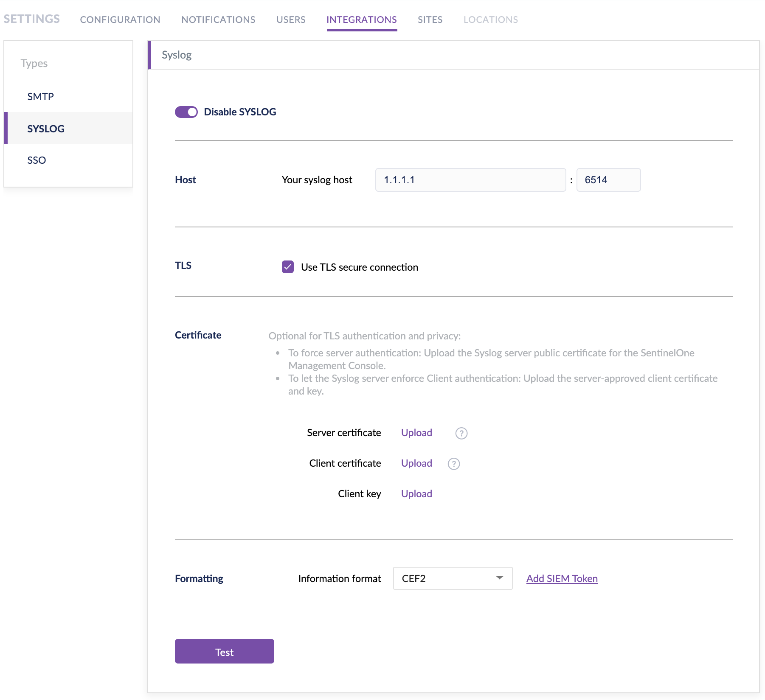Open the help icon next to Client certificate

click(x=454, y=464)
